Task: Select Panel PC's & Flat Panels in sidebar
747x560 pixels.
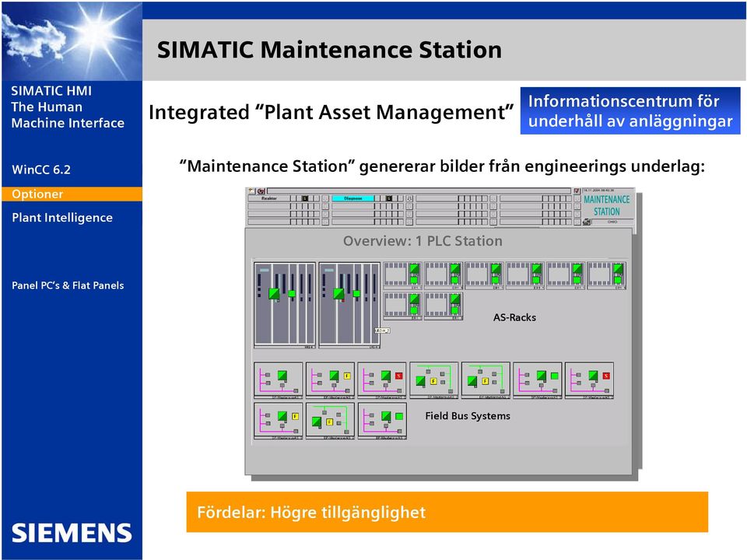Action: coord(68,285)
